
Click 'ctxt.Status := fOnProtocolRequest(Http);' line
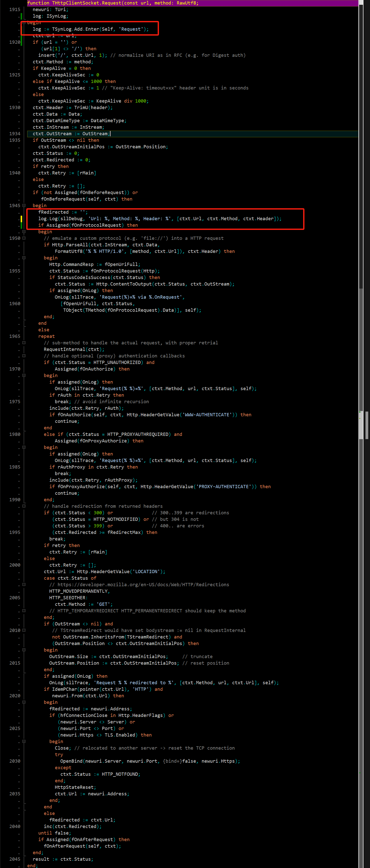104,271
